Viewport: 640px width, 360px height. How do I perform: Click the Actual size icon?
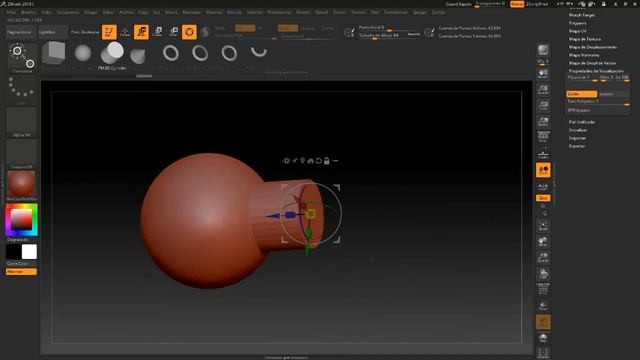pyautogui.click(x=543, y=106)
